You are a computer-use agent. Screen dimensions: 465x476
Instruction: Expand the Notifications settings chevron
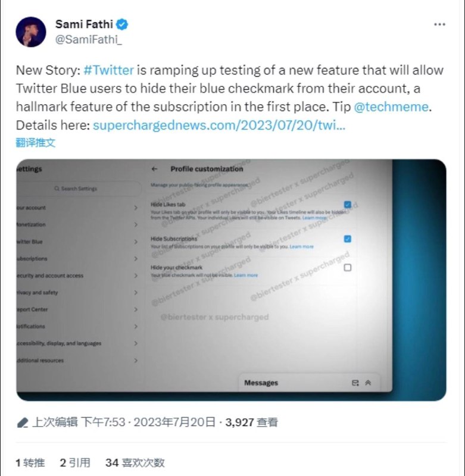tap(136, 327)
